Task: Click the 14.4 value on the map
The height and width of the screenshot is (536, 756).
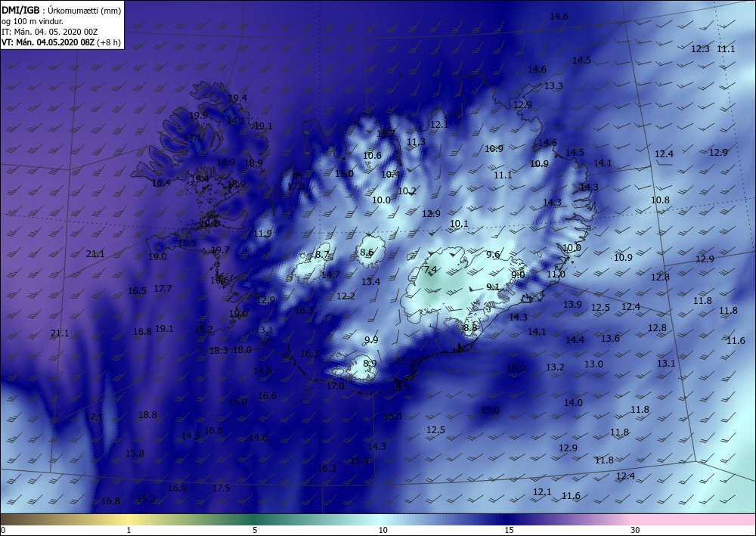Action: click(575, 340)
